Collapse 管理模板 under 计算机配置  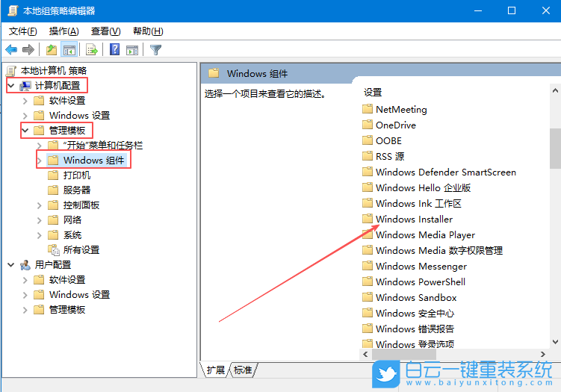[x=25, y=131]
